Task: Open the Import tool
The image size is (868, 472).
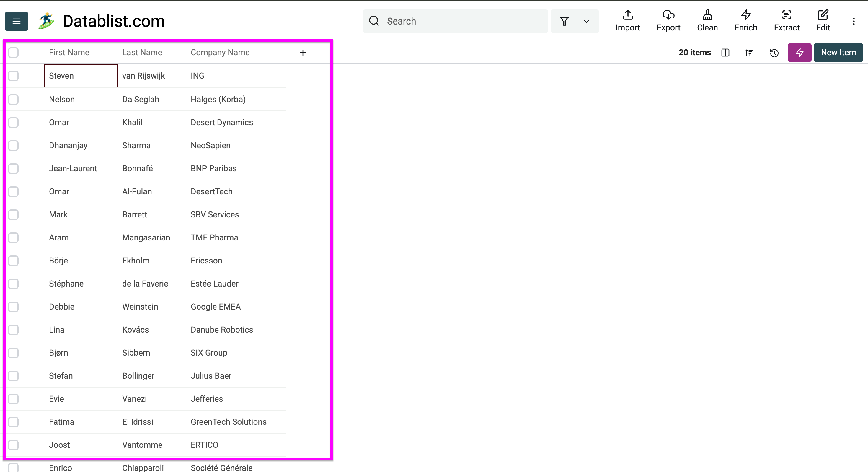Action: 627,21
